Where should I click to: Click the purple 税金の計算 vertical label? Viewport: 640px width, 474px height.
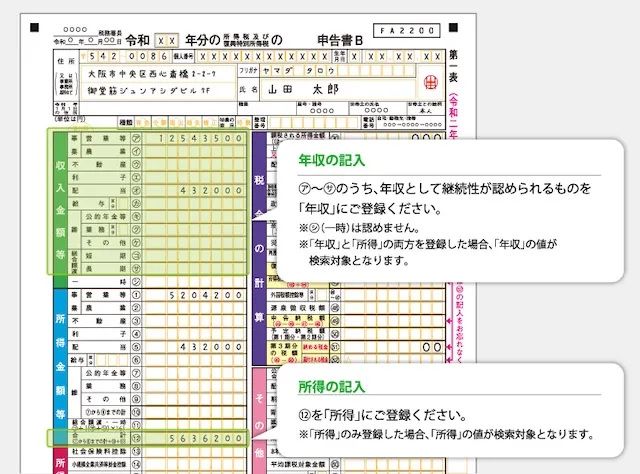[x=259, y=248]
